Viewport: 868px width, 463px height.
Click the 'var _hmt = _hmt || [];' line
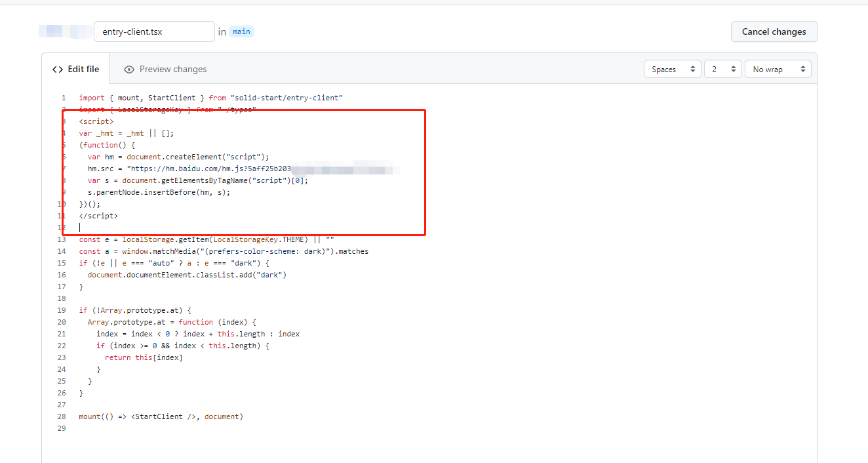coord(127,133)
